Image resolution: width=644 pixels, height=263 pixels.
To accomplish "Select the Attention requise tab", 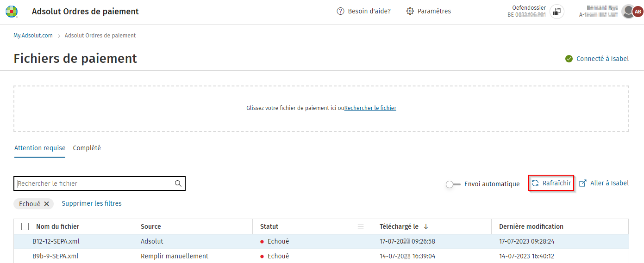I will pyautogui.click(x=40, y=148).
